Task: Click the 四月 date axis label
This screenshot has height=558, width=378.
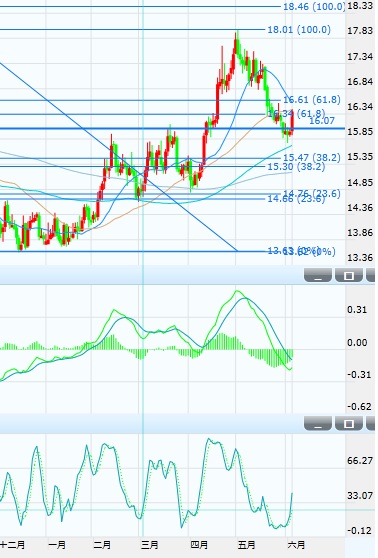Action: point(199,545)
